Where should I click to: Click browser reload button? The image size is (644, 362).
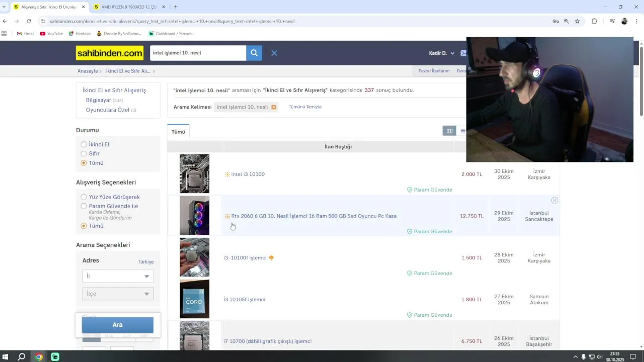[x=29, y=21]
